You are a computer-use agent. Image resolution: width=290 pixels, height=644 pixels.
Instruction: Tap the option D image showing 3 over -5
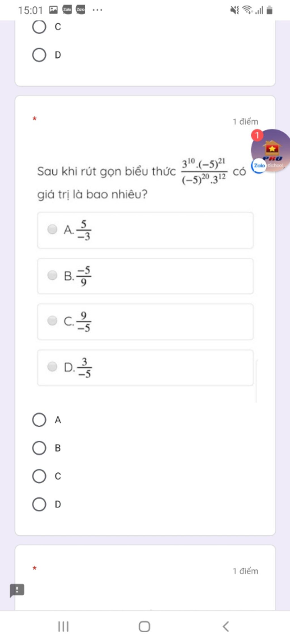[145, 368]
